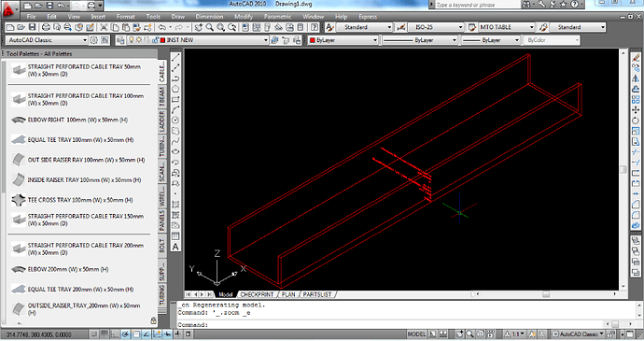
Task: Toggle the layer light bulb on/off icon
Action: pos(132,40)
